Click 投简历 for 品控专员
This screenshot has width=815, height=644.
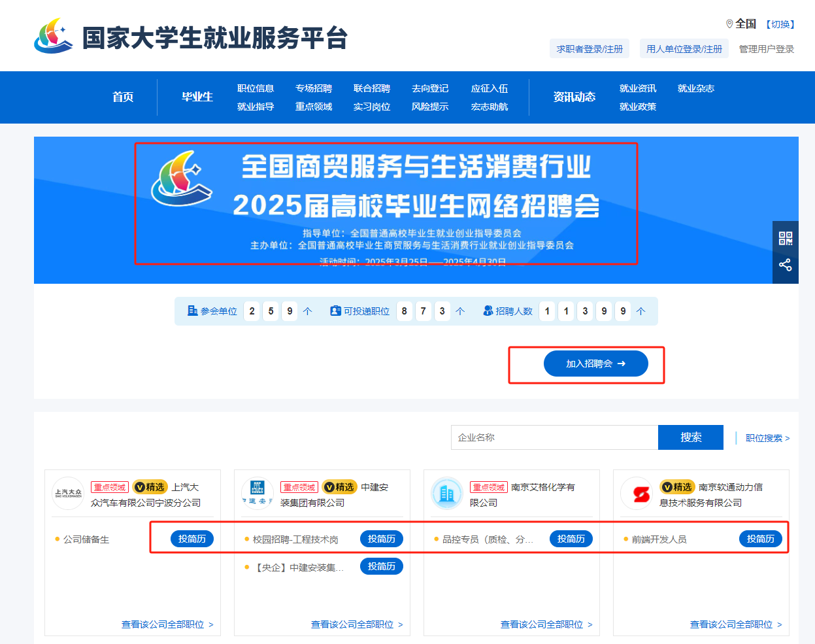571,539
